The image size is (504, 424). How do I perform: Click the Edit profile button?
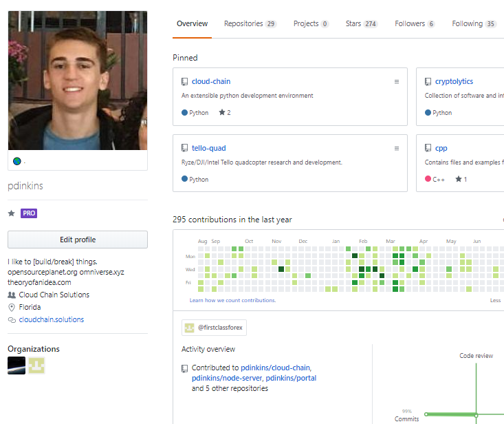pos(78,240)
